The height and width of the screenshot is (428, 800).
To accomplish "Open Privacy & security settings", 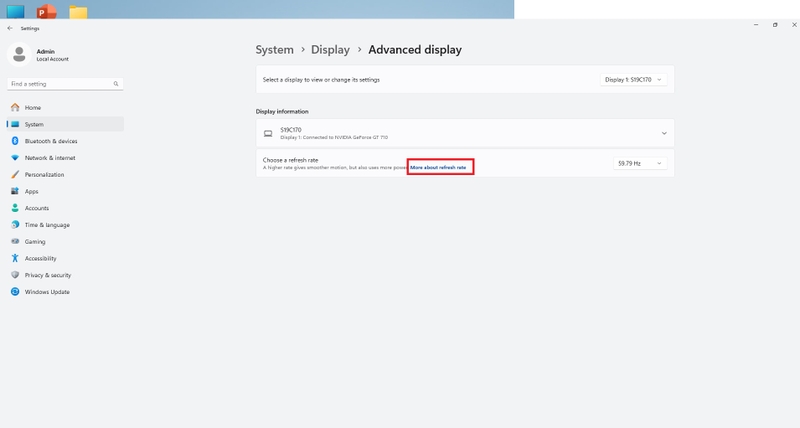I will point(65,275).
